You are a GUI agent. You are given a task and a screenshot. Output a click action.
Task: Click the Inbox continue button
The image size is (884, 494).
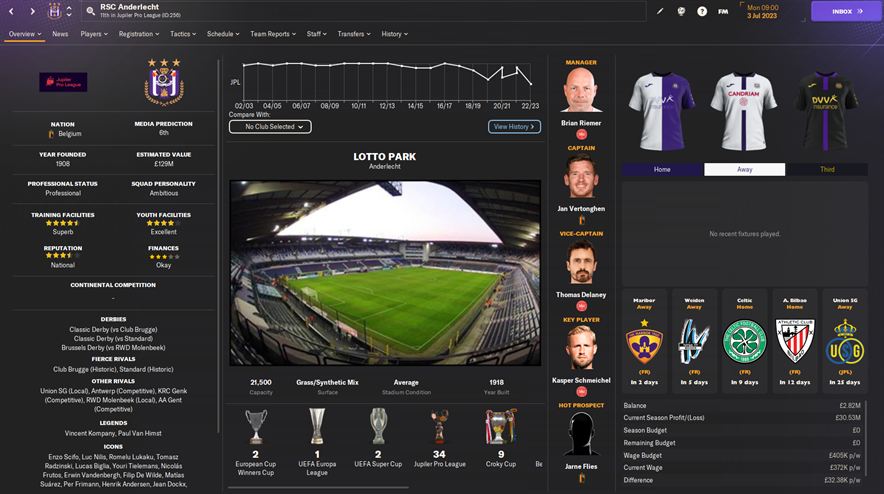tap(847, 11)
